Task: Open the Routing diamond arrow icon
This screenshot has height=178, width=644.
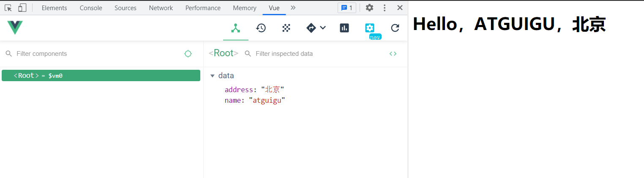Action: [x=311, y=28]
